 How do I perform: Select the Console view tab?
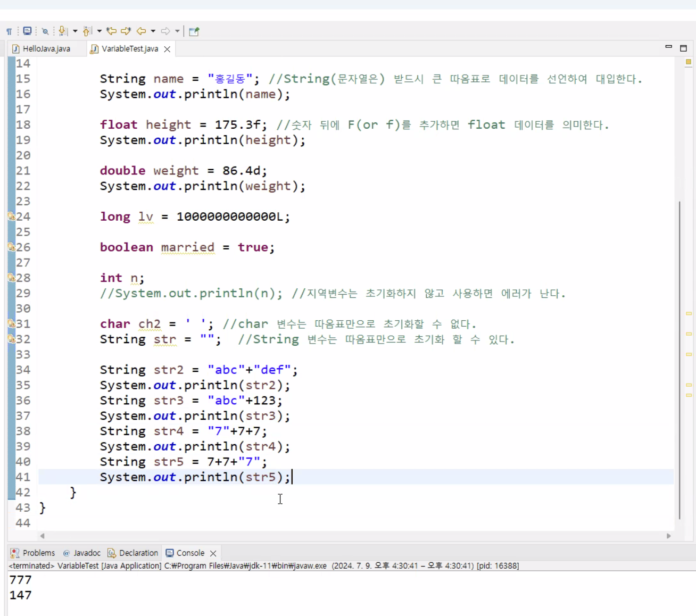tap(185, 553)
